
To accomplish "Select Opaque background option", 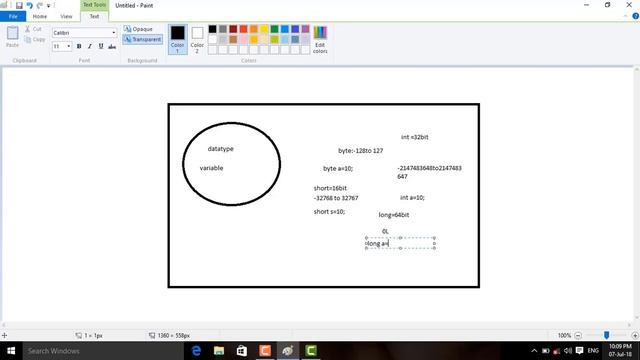I will tap(138, 29).
